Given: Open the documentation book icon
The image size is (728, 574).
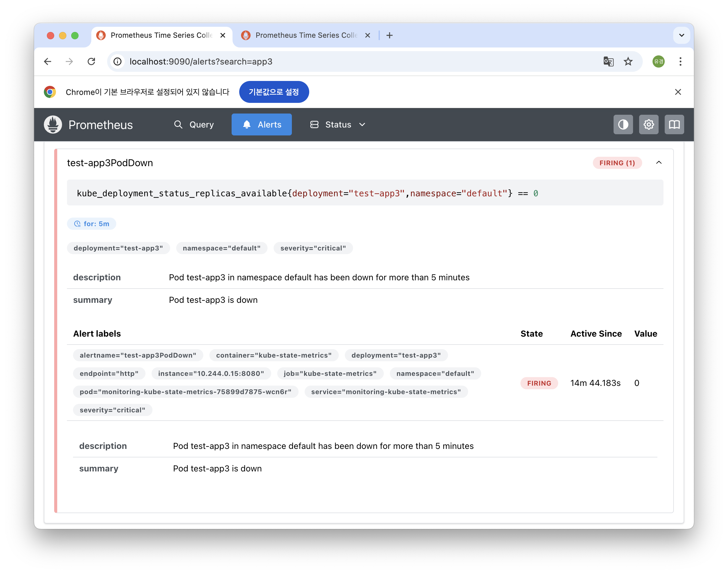Looking at the screenshot, I should [674, 125].
